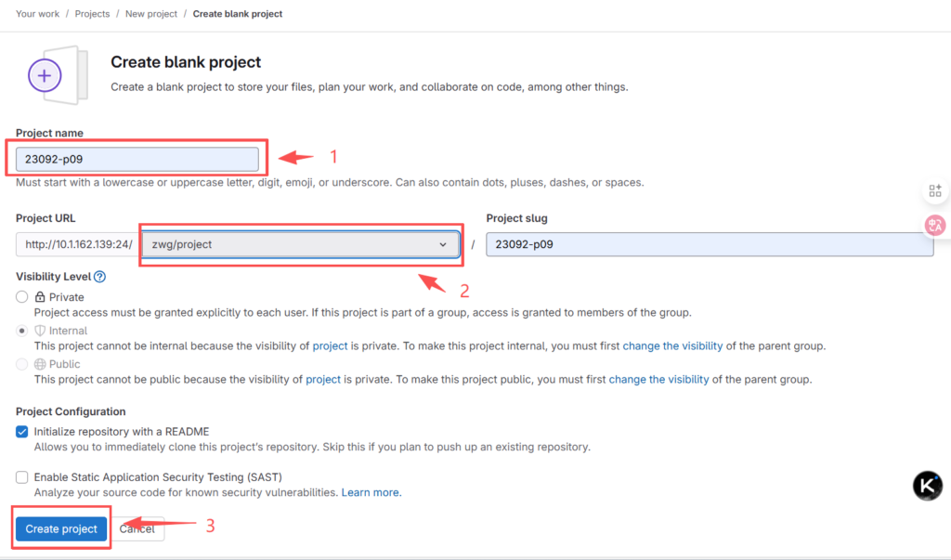This screenshot has height=560, width=951.
Task: Click the Project slug input field
Action: click(x=709, y=244)
